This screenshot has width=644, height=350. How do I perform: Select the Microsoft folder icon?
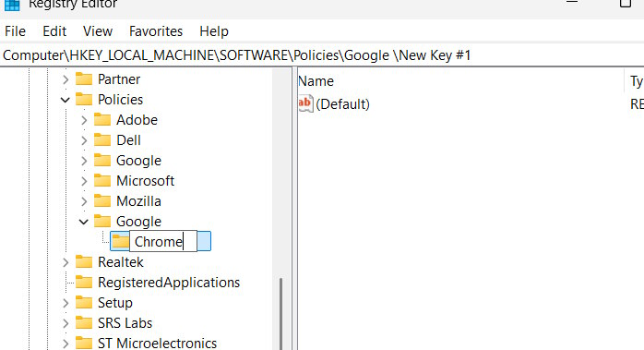coord(102,181)
